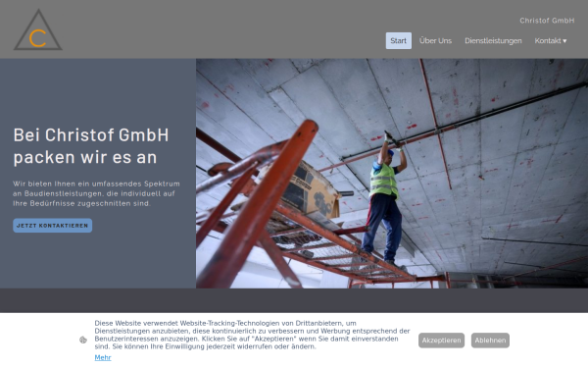This screenshot has height=368, width=588.
Task: Accept cookies with Akzeptieren button
Action: click(x=441, y=341)
